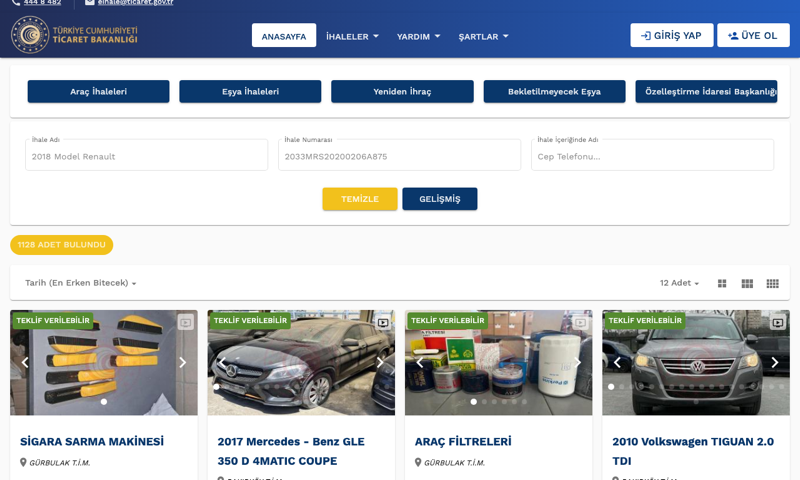Switch to two-column grid view

point(722,284)
